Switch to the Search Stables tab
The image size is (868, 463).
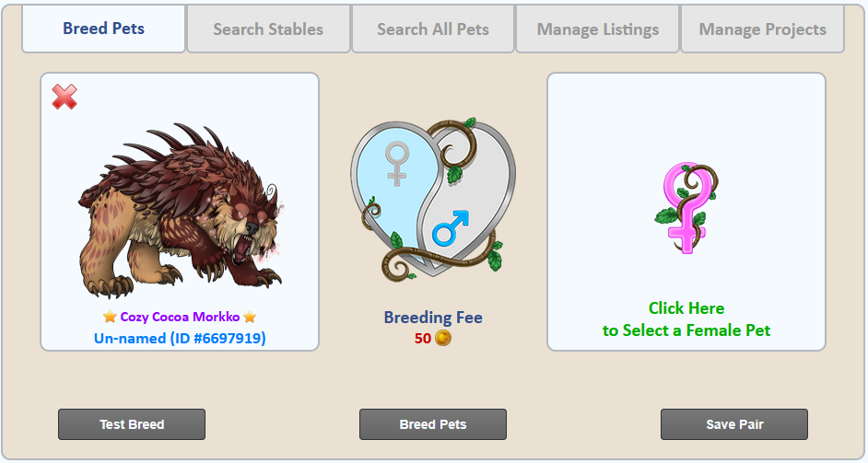pos(268,29)
